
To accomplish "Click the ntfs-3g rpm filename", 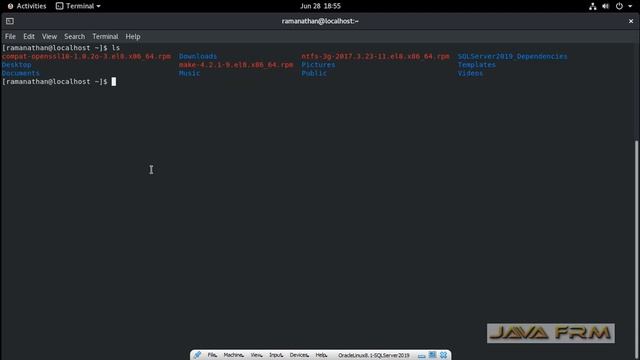I will tap(375, 56).
